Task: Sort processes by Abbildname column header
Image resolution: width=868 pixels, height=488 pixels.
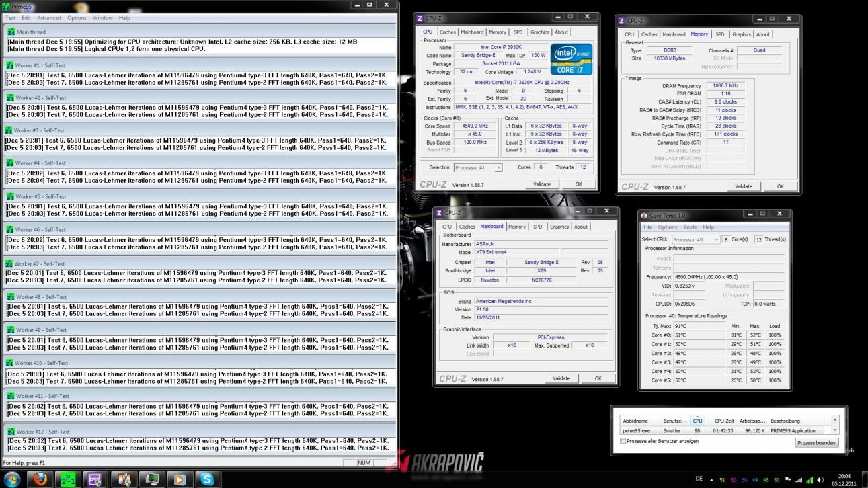Action: click(x=640, y=421)
